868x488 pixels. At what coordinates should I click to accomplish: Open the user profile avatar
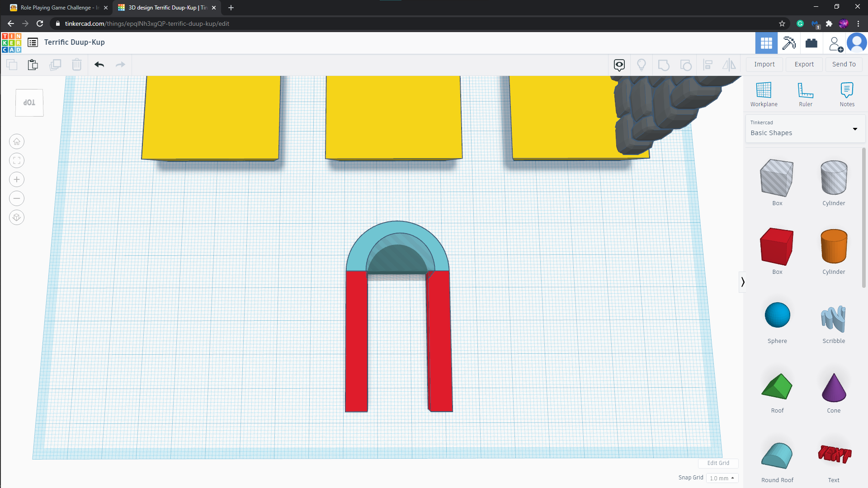point(857,43)
